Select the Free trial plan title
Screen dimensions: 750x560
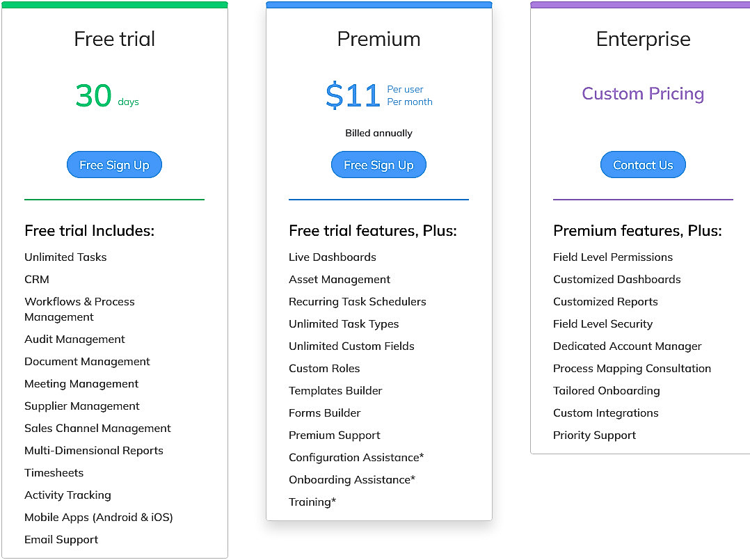[x=114, y=39]
